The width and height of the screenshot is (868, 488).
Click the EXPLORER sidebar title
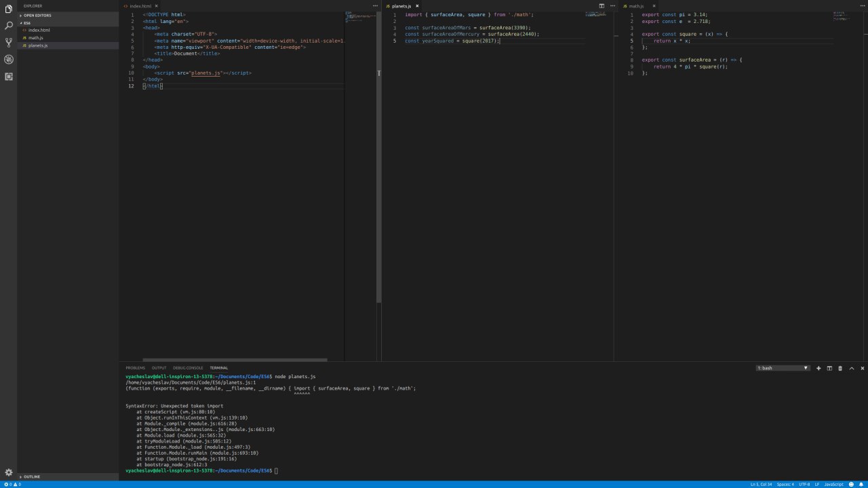[x=33, y=5]
